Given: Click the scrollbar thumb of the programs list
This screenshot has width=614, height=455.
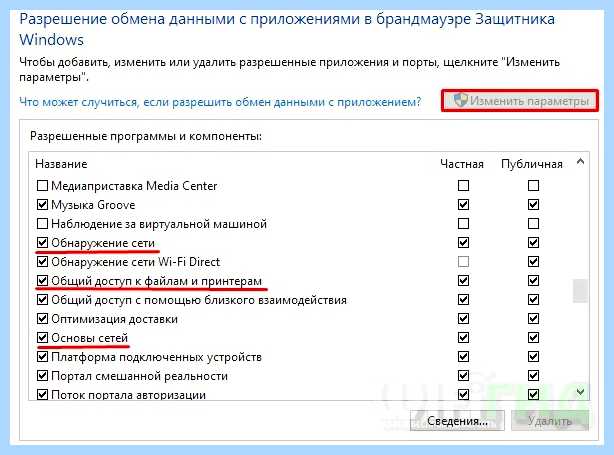Looking at the screenshot, I should (580, 291).
